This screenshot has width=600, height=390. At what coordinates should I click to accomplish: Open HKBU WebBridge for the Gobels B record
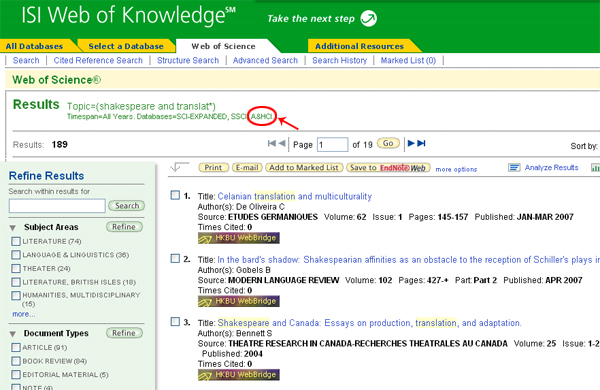point(238,301)
